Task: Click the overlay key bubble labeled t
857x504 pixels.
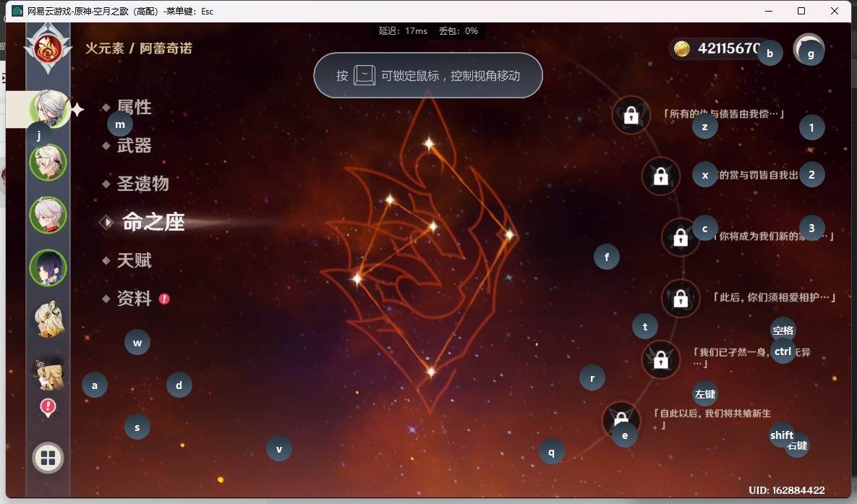Action: (645, 326)
